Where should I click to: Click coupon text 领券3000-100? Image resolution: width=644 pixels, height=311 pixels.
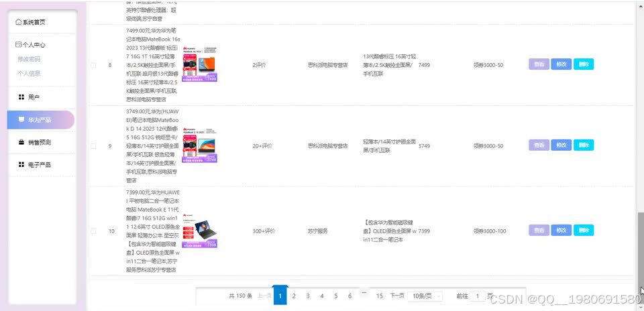click(x=490, y=231)
